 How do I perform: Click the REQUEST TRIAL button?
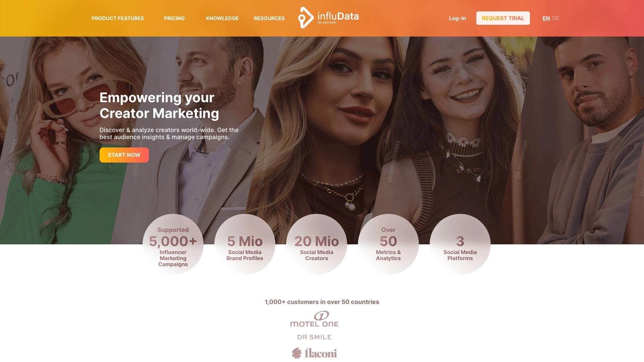503,18
